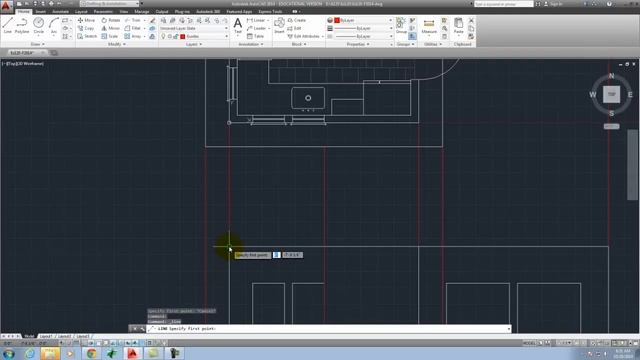640x360 pixels.
Task: Switch to the Output ribbon tab
Action: (x=162, y=11)
